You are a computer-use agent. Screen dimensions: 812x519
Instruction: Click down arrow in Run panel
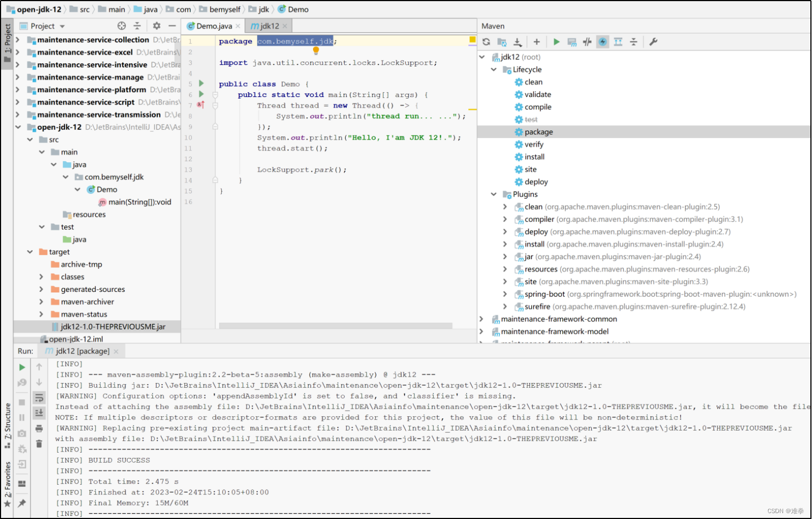tap(39, 382)
